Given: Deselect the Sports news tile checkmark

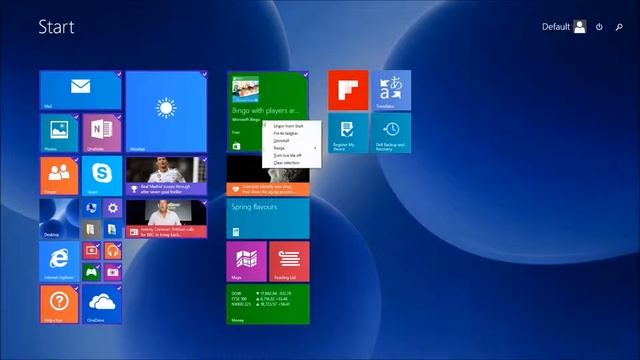Looking at the screenshot, I should (x=204, y=160).
